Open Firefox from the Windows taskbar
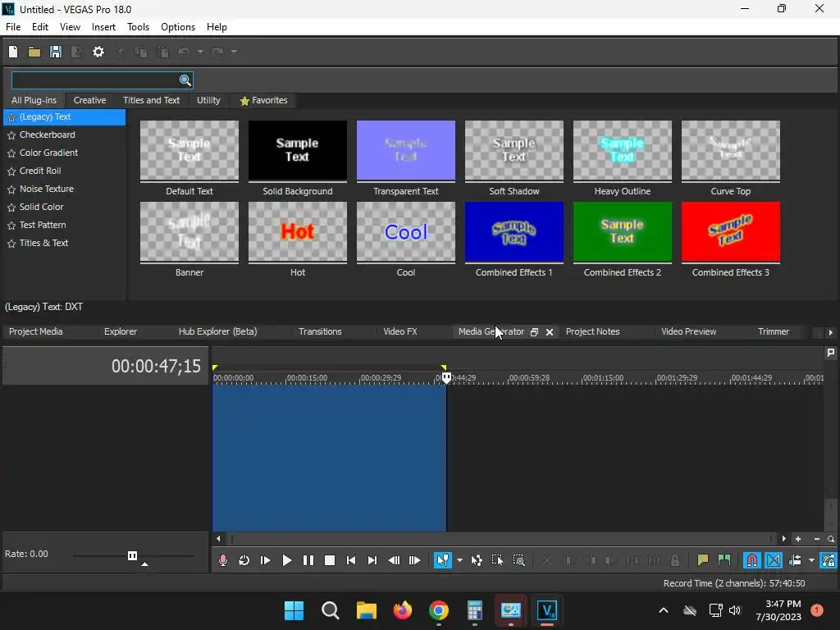This screenshot has height=630, width=840. pyautogui.click(x=402, y=610)
